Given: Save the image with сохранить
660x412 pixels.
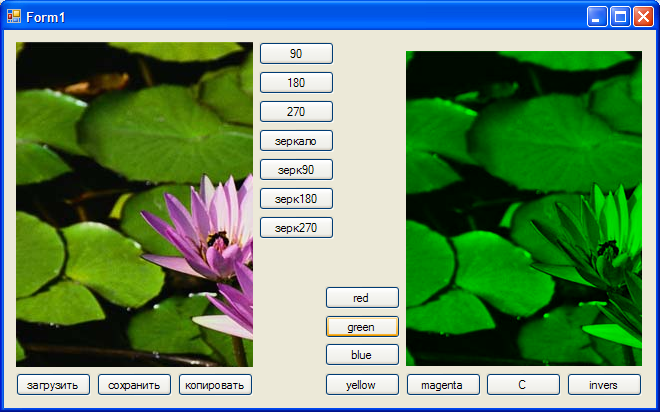Looking at the screenshot, I should (134, 385).
